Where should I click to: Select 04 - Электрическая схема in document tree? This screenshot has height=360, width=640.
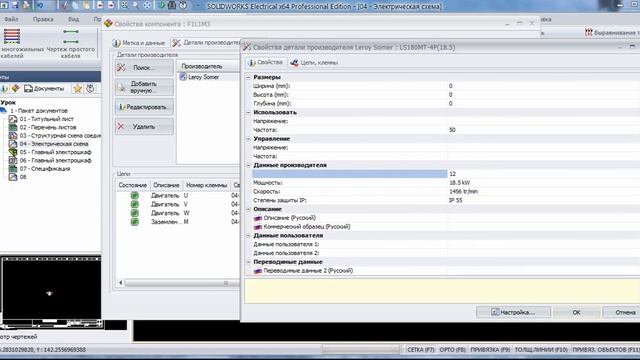(x=54, y=144)
